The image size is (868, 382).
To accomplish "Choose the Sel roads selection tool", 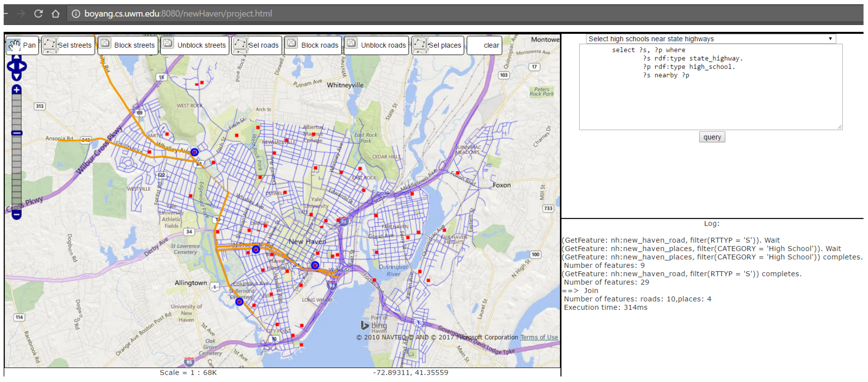I will [257, 45].
